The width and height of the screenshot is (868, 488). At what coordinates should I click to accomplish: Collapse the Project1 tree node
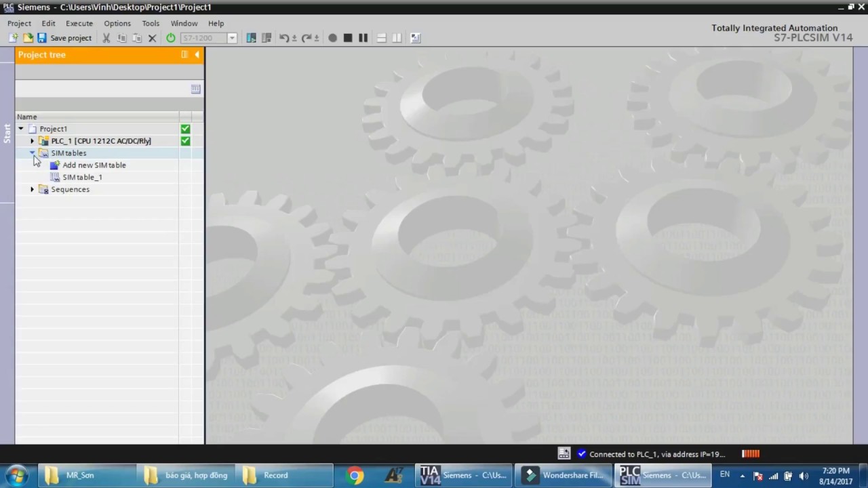coord(20,129)
